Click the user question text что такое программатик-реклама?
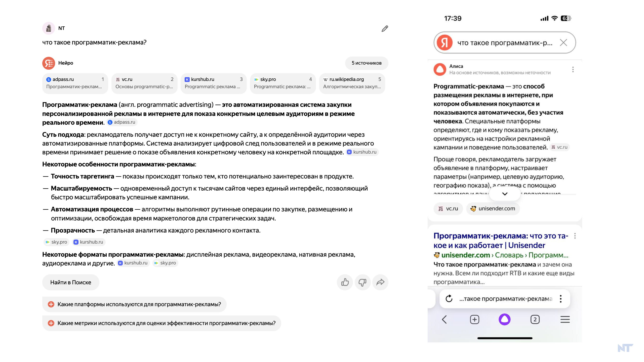Screen dimensions: 644x362 pyautogui.click(x=94, y=42)
